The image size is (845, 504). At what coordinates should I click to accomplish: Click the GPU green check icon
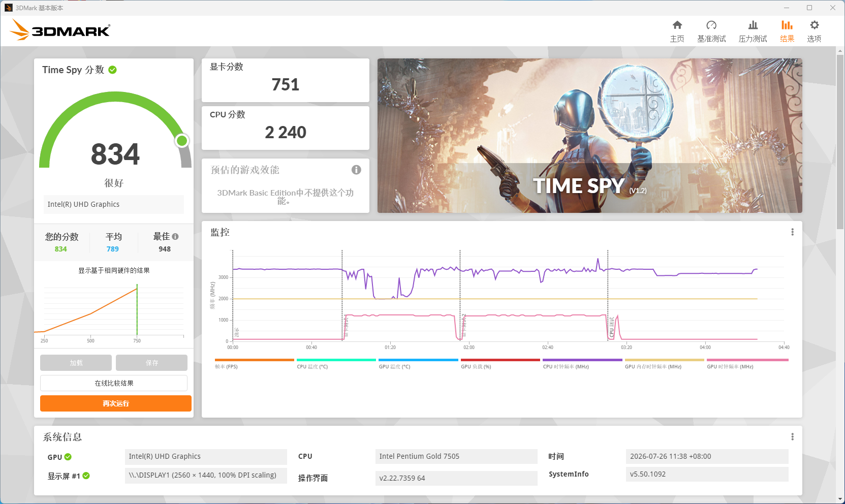68,457
